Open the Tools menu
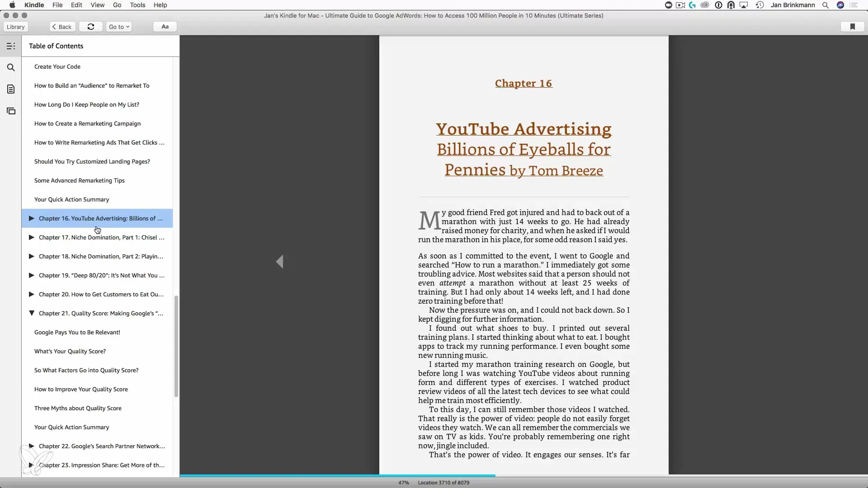The width and height of the screenshot is (868, 488). 137,5
